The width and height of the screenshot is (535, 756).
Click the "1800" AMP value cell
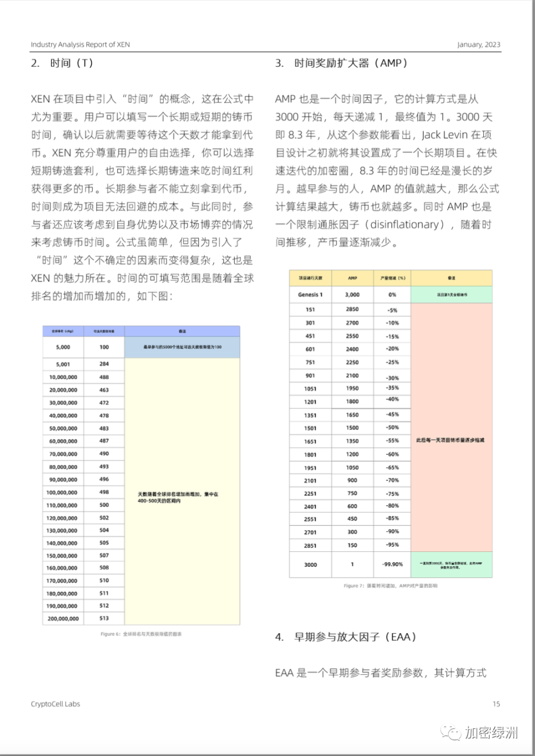click(x=352, y=401)
